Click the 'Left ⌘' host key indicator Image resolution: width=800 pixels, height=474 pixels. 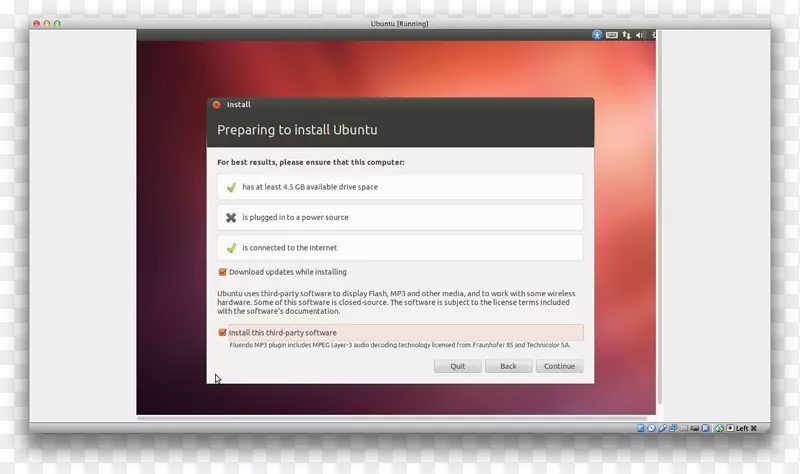tap(746, 428)
